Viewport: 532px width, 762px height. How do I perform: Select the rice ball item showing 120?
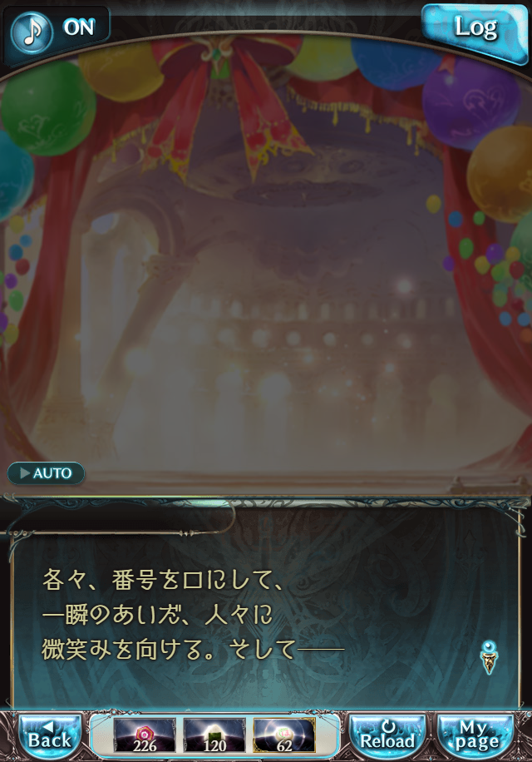pyautogui.click(x=214, y=735)
